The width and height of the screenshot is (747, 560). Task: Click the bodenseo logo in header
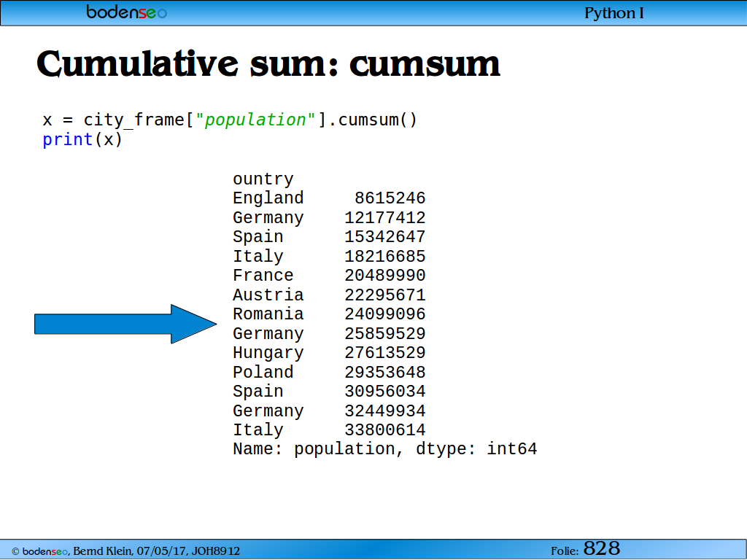[126, 12]
